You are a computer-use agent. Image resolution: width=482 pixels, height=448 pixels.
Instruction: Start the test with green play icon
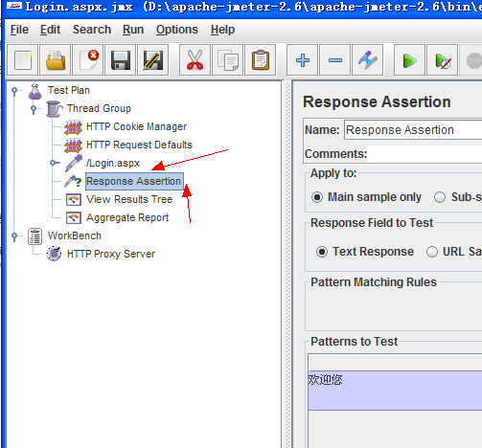tap(409, 60)
